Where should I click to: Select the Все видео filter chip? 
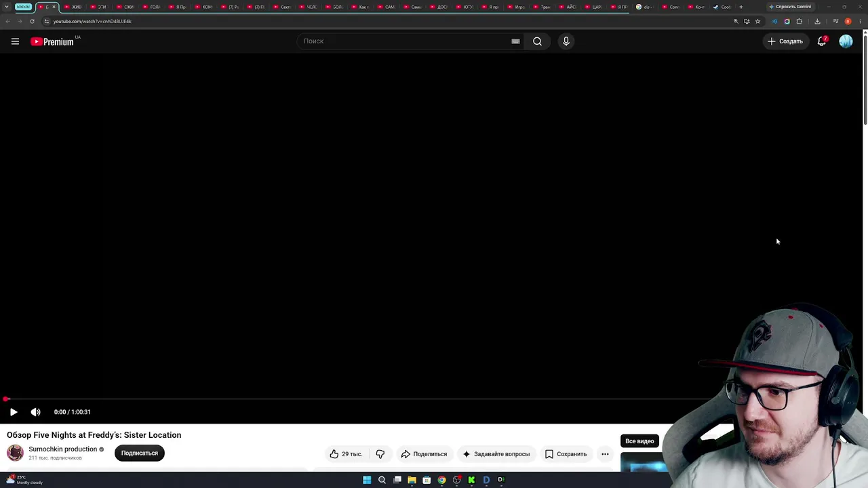point(639,441)
